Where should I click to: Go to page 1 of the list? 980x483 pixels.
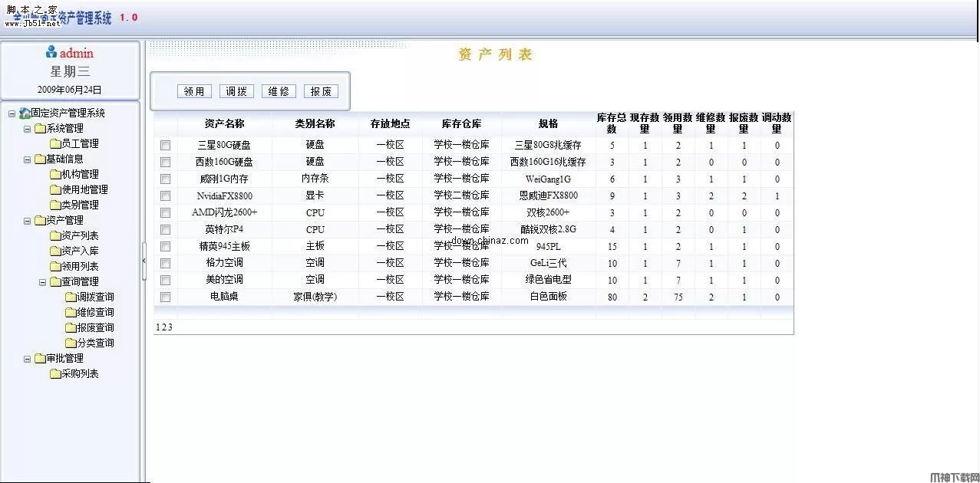(157, 327)
